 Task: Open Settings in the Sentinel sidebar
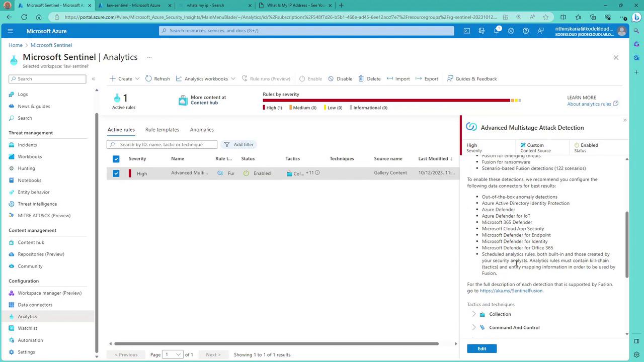pos(26,352)
